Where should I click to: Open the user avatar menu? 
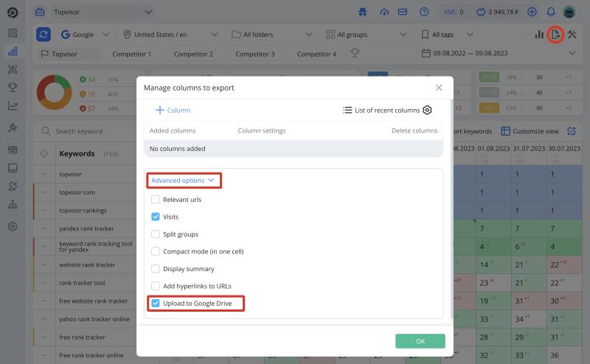coord(569,12)
